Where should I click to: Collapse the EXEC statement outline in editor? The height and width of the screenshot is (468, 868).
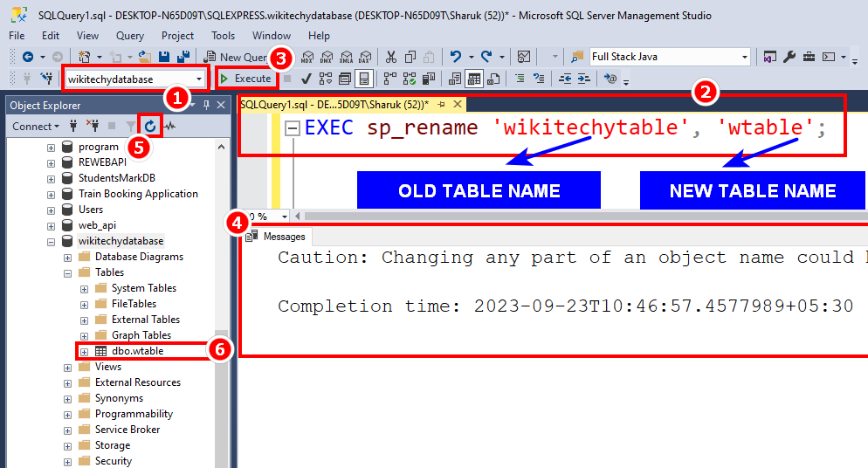[293, 128]
